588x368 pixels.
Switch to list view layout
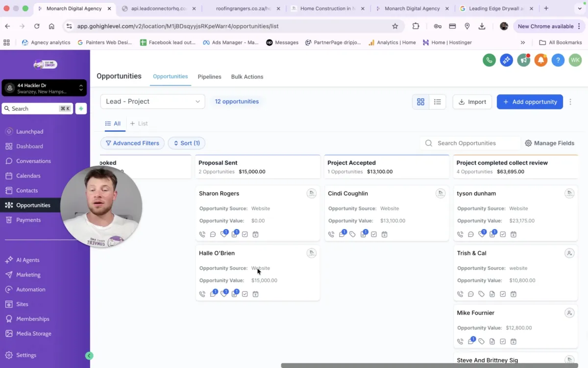[438, 102]
